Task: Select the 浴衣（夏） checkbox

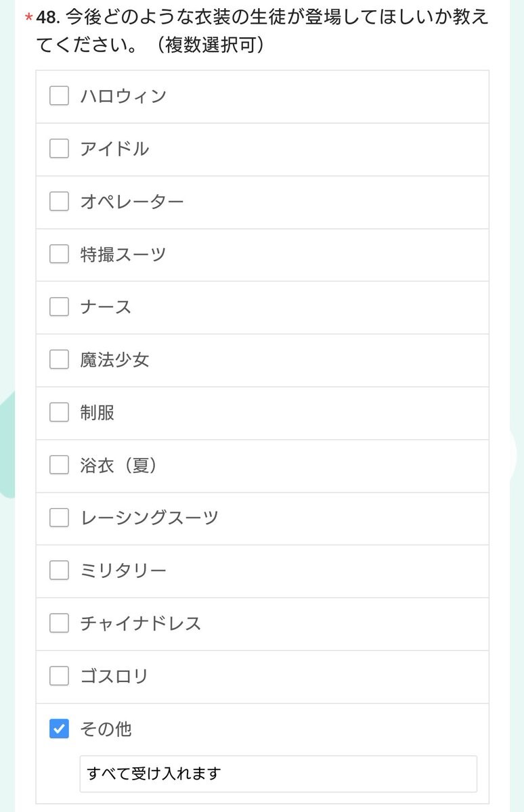Action: coord(60,466)
